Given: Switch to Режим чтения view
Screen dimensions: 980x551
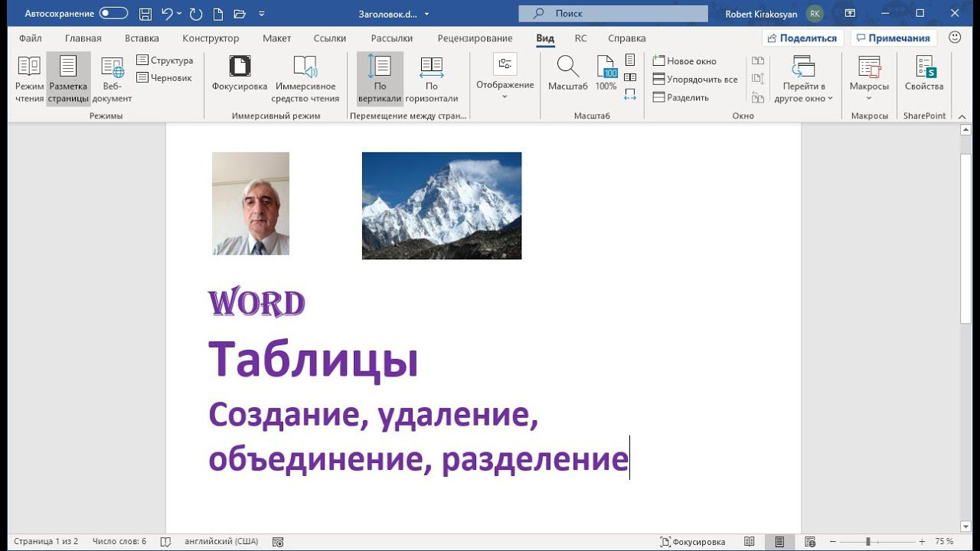Looking at the screenshot, I should [30, 79].
